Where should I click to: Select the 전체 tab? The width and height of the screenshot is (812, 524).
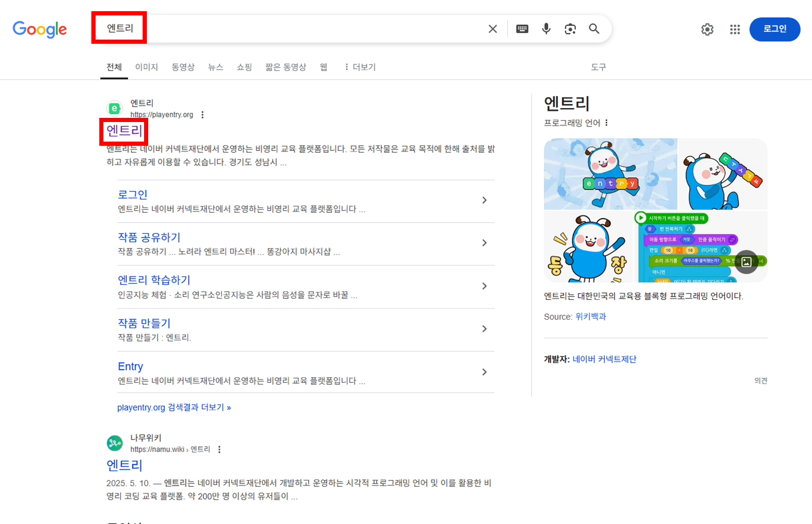click(114, 67)
